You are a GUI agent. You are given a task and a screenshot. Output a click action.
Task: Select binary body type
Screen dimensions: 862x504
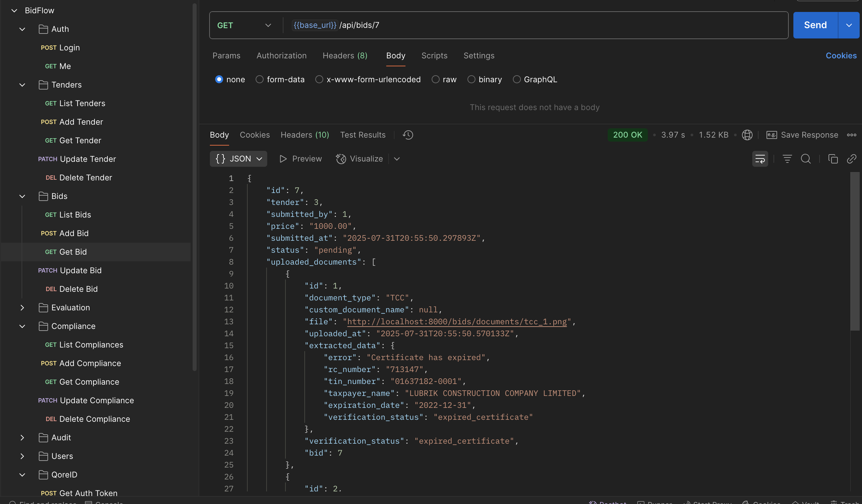coord(471,79)
